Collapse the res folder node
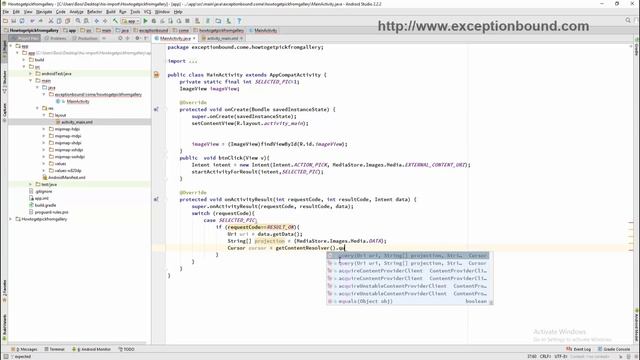This screenshot has height=360, width=640. tap(38, 108)
